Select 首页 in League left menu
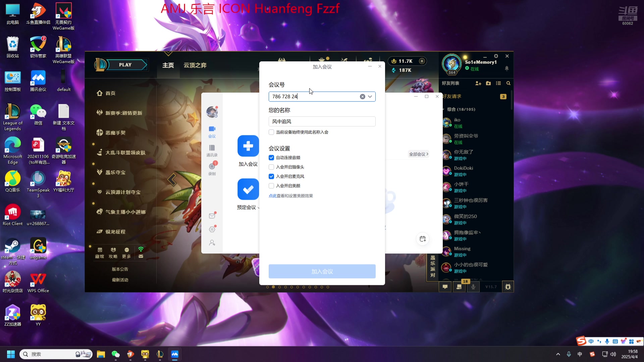The image size is (644, 362). (x=110, y=93)
